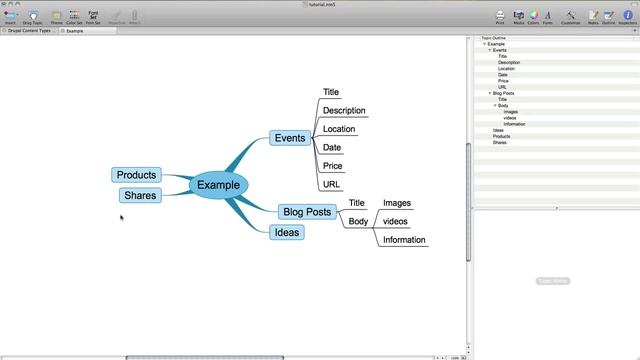
Task: Select the Example row in Topic Outline
Action: (557, 44)
